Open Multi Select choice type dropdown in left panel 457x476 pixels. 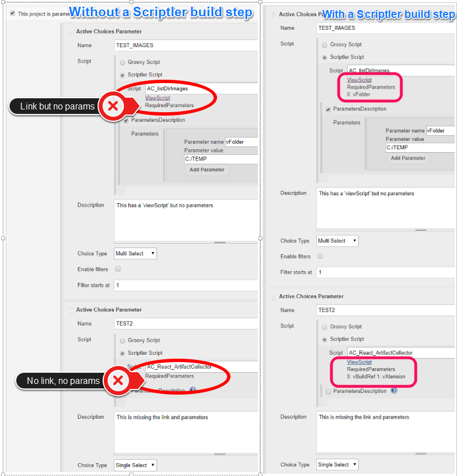click(135, 254)
